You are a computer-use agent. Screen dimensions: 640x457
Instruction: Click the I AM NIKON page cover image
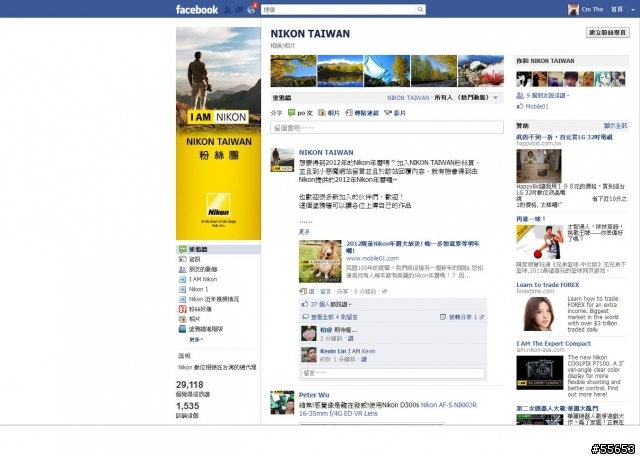click(x=218, y=133)
